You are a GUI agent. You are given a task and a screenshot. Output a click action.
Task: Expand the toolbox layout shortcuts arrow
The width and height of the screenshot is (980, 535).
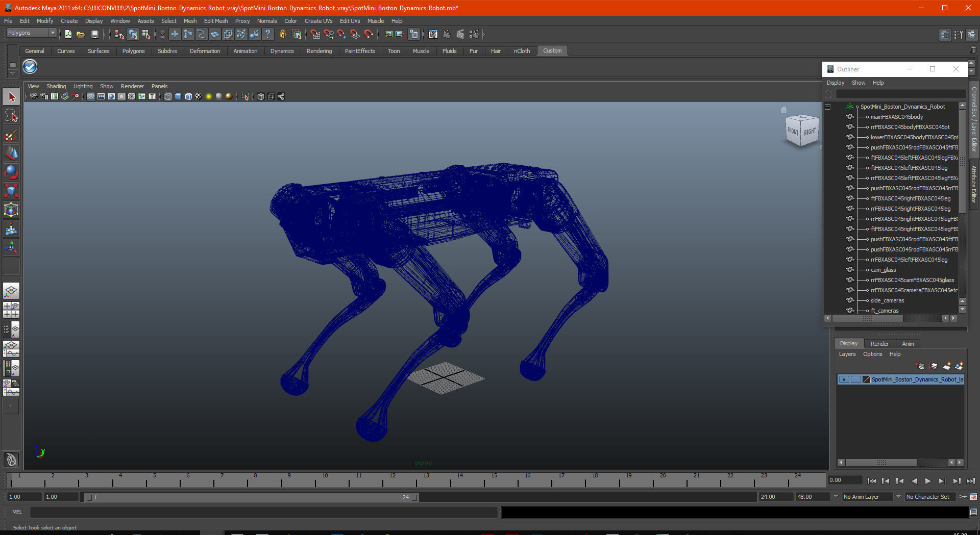[x=11, y=406]
